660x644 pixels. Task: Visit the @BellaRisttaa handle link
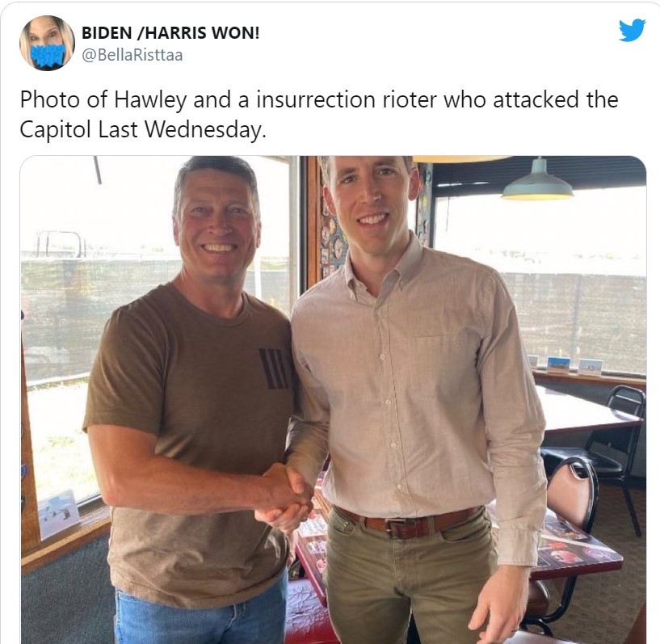pyautogui.click(x=132, y=55)
